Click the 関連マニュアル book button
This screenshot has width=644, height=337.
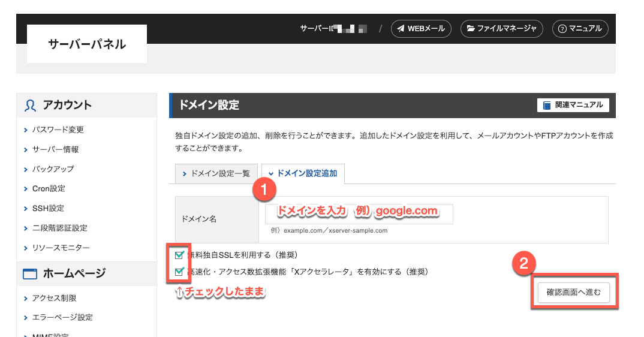(573, 105)
